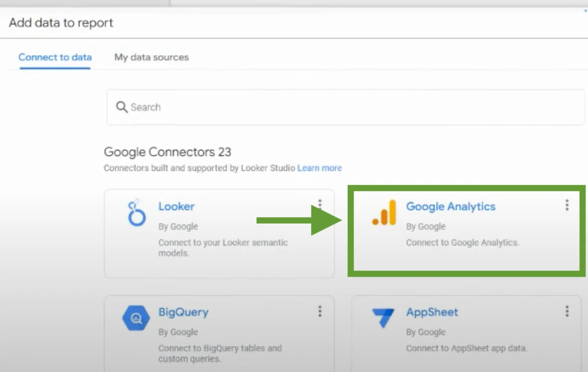This screenshot has width=588, height=372.
Task: Select the Google Analytics connector title
Action: point(451,206)
